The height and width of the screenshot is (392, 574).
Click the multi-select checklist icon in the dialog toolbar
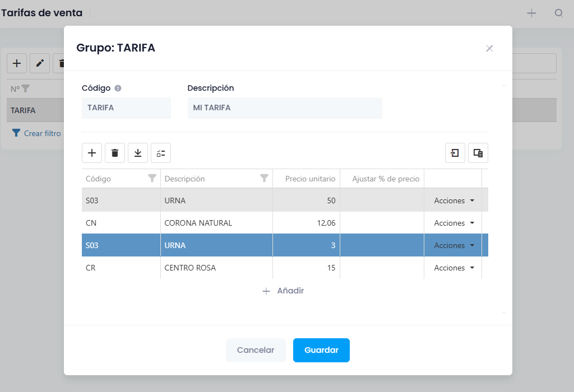[161, 153]
